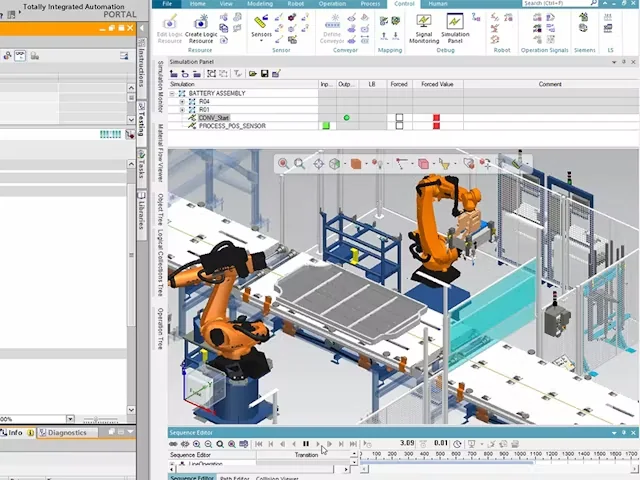Click the link chain icon in Sequence Editor toolbar
Viewport: 640px width, 480px height.
click(x=173, y=444)
